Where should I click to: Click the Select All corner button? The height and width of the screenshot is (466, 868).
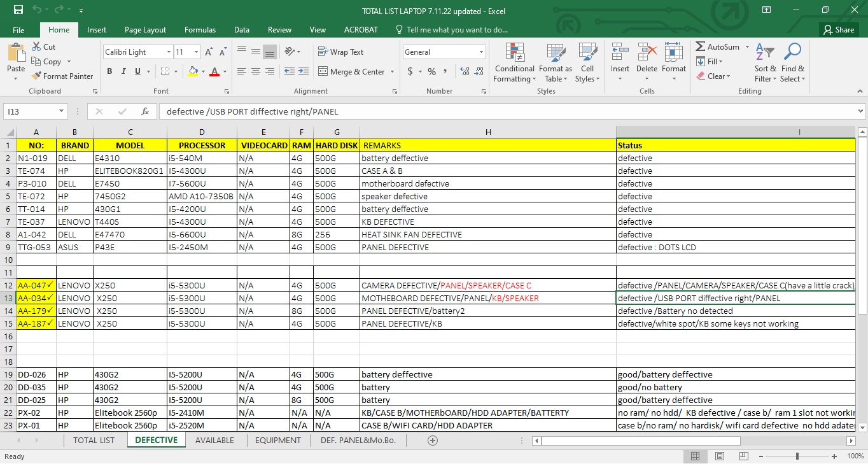coord(8,132)
